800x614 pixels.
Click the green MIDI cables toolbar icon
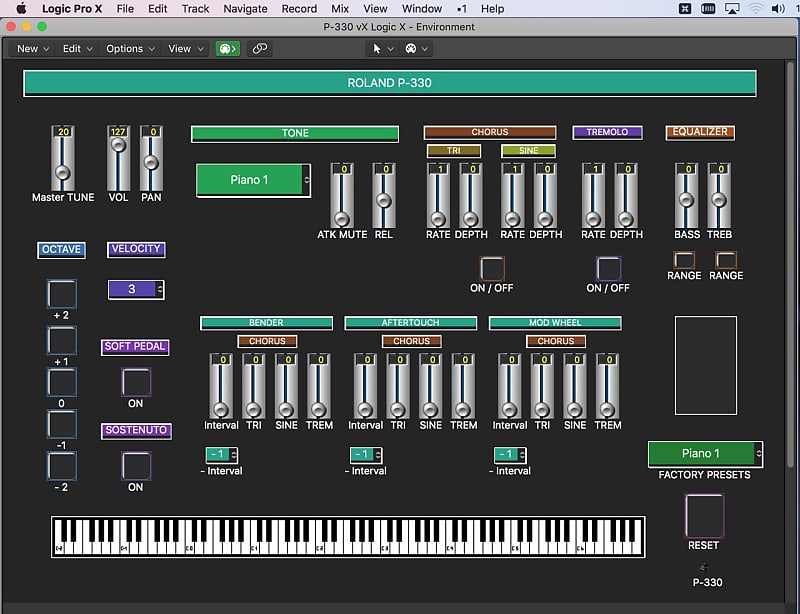(x=227, y=48)
